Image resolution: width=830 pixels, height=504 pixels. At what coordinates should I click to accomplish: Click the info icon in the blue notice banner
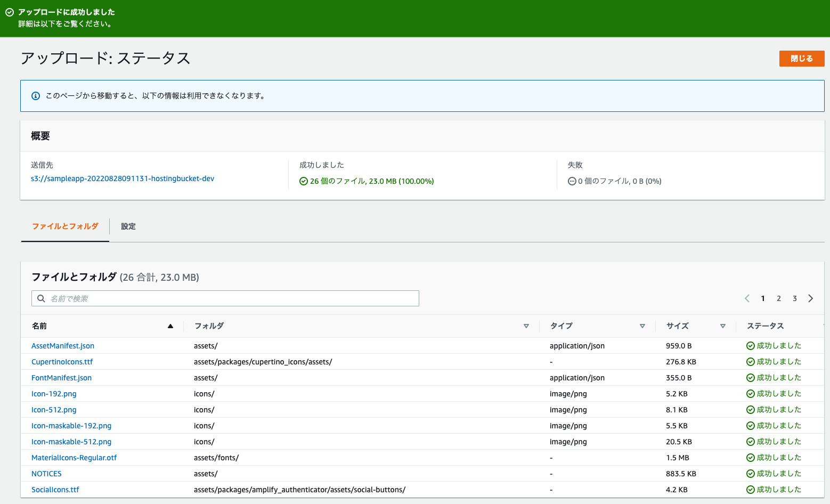pos(35,96)
